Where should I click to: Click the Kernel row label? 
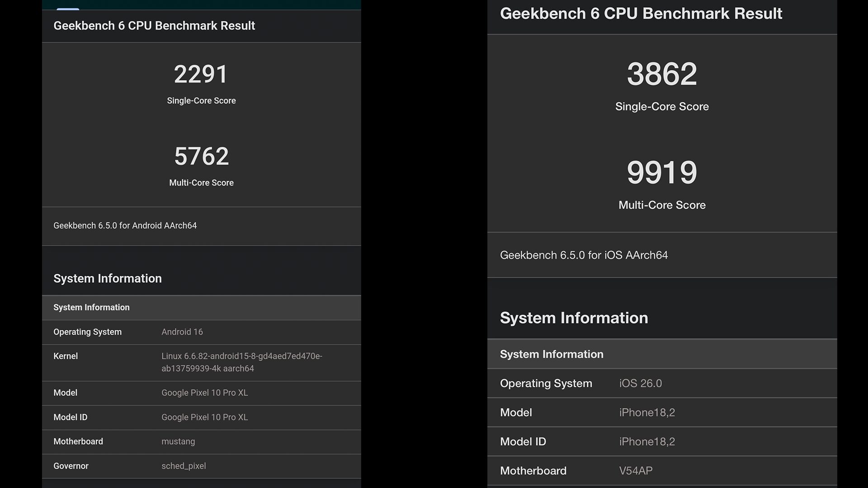pyautogui.click(x=66, y=356)
